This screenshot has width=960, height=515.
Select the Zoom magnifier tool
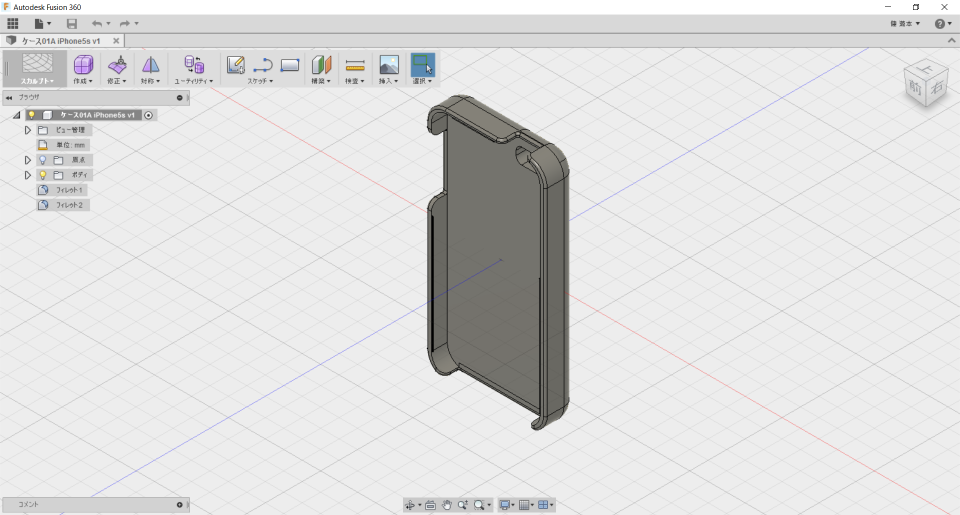pos(463,505)
